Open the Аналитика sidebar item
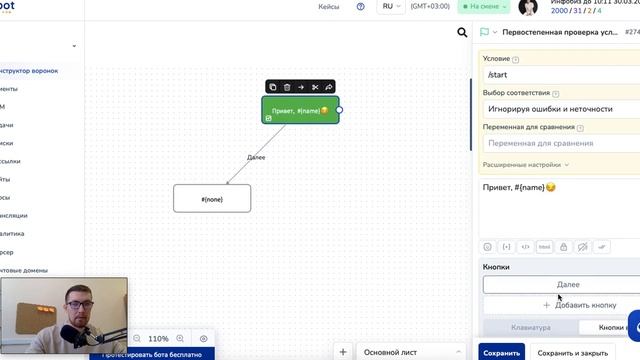 [x=12, y=233]
